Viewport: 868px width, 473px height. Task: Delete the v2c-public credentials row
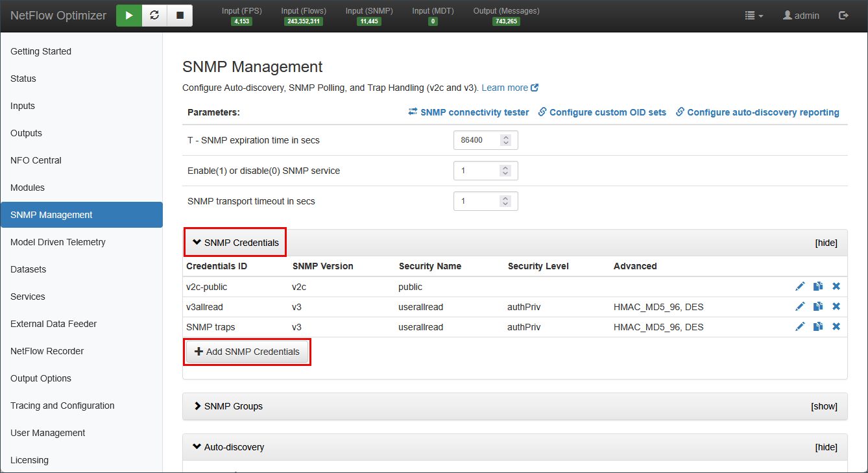(x=836, y=287)
